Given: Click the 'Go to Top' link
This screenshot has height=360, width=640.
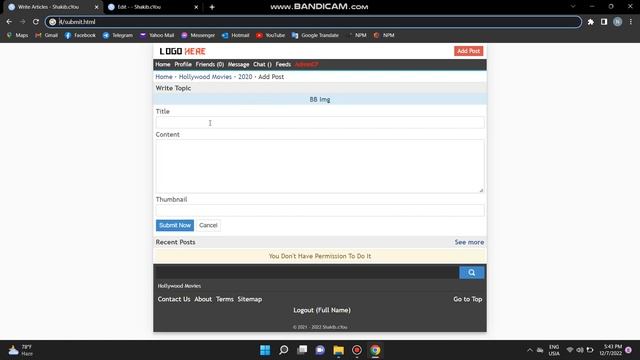Looking at the screenshot, I should pyautogui.click(x=467, y=299).
